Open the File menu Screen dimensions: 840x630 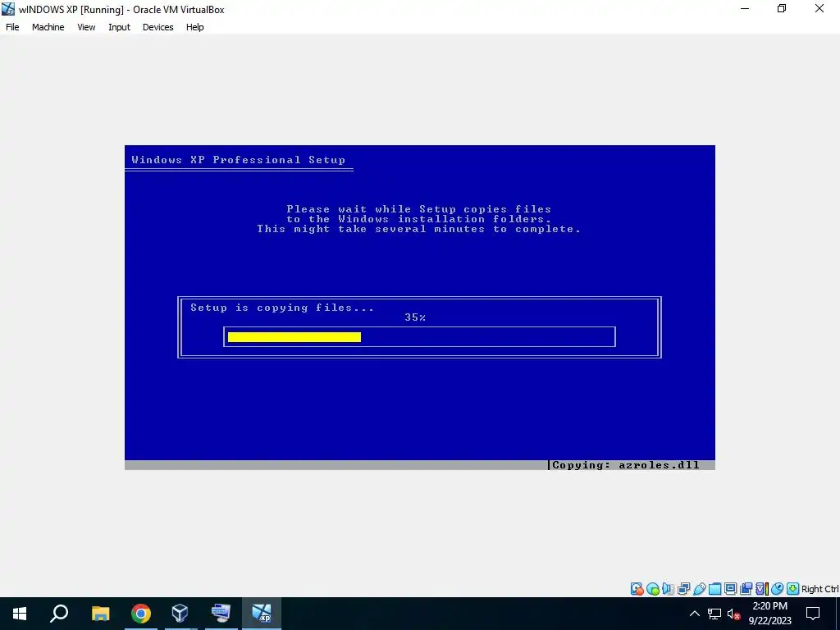point(12,27)
